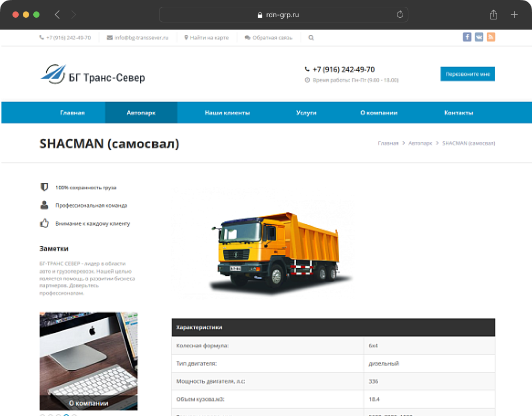Open the Обратная связь feedback link
Screen dimensions: 532x416
(x=269, y=37)
